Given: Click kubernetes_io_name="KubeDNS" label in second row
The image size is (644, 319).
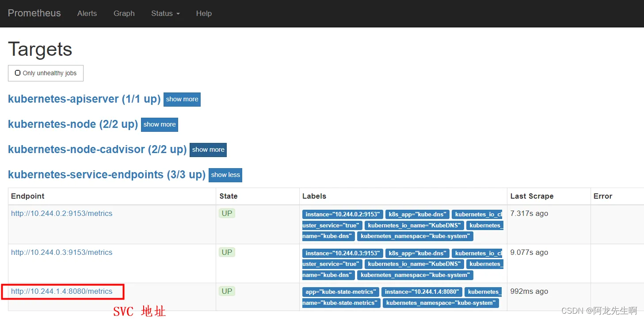Looking at the screenshot, I should (414, 264).
